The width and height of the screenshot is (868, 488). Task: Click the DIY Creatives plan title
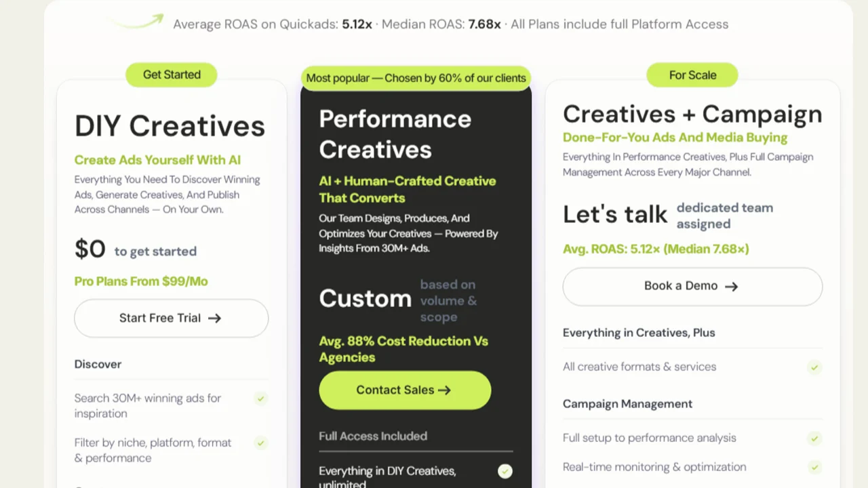coord(170,126)
